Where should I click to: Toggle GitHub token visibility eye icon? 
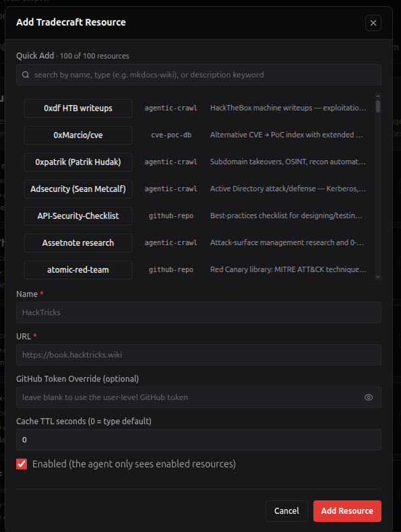(x=369, y=397)
